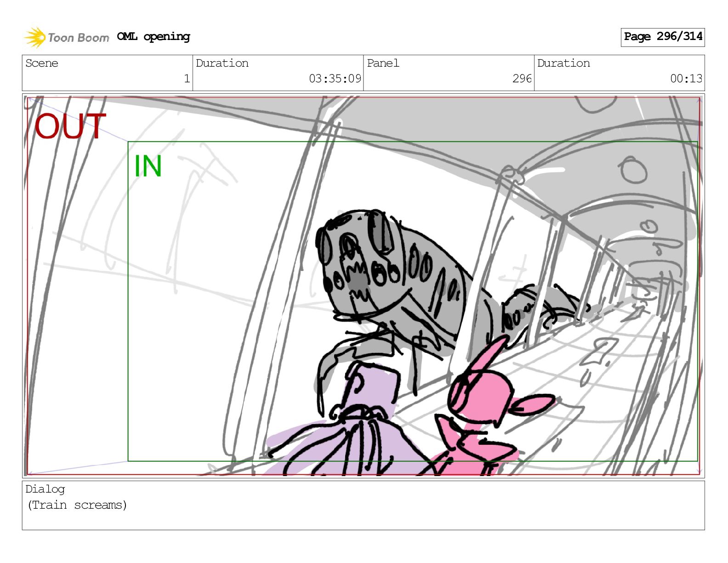The height and width of the screenshot is (563, 728).
Task: Click the Panel header label
Action: (x=383, y=63)
